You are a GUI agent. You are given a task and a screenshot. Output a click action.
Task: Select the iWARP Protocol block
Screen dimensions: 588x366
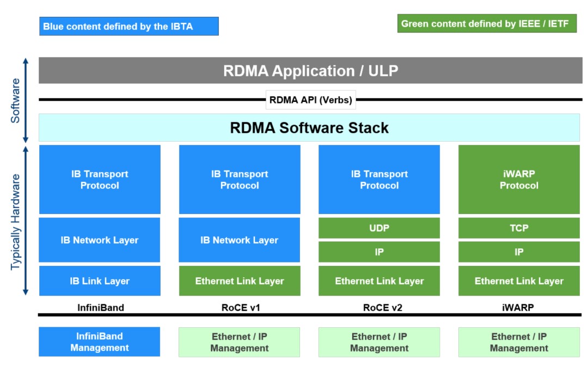coord(519,180)
